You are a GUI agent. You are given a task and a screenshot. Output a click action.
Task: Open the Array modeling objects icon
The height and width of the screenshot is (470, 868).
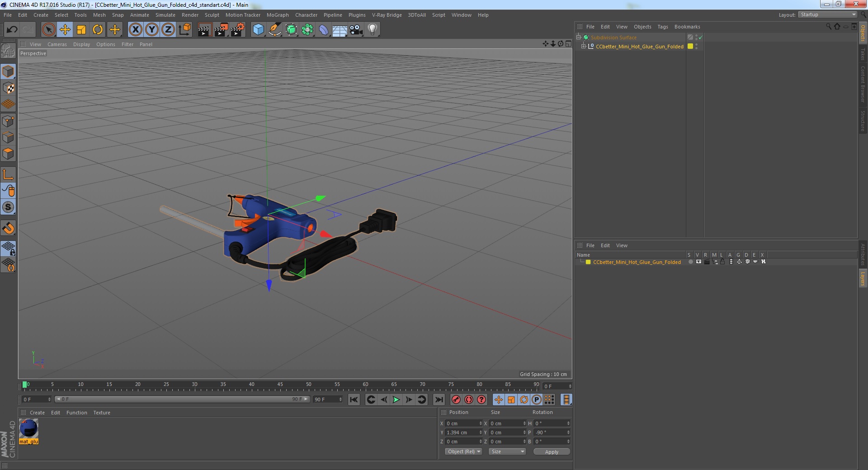(307, 30)
